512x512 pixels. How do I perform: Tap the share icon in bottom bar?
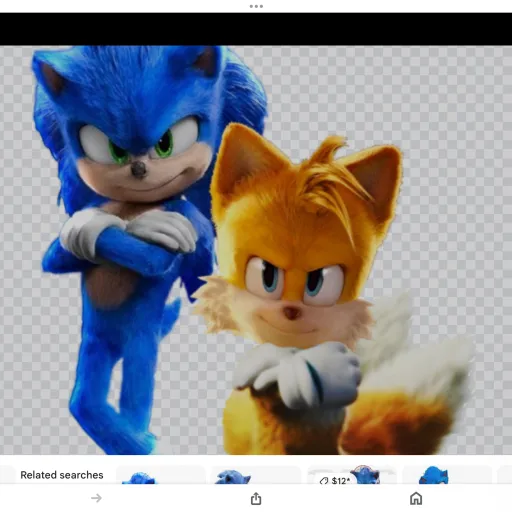(256, 498)
